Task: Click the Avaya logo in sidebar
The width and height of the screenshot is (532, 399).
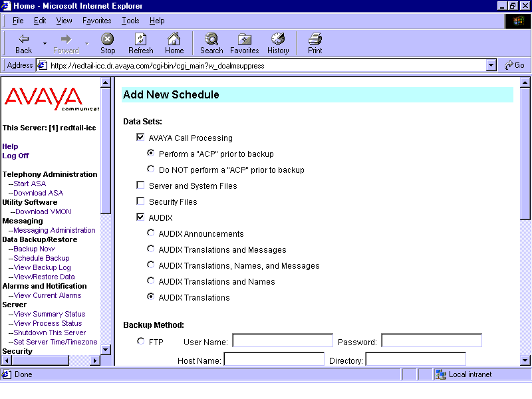Action: (x=52, y=99)
